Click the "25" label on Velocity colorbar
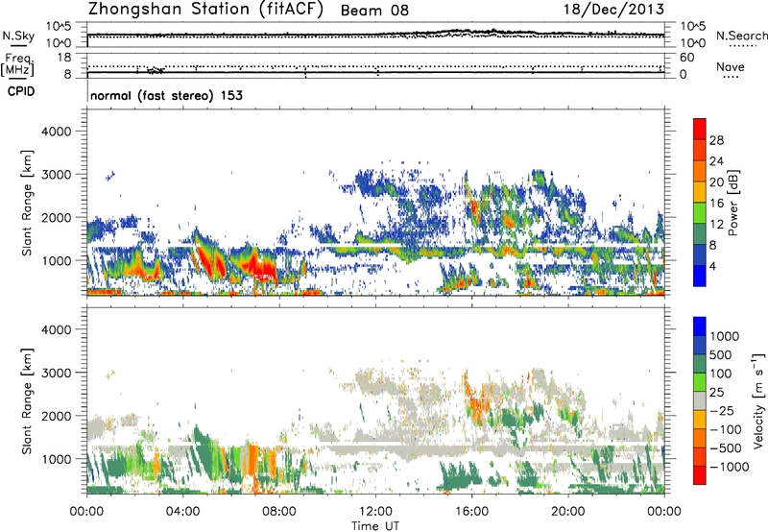The width and height of the screenshot is (768, 532). tap(716, 392)
